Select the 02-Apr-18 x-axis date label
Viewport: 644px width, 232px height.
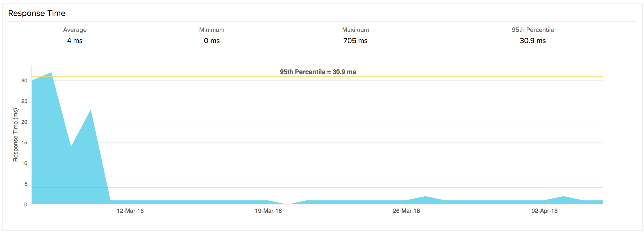click(x=544, y=211)
